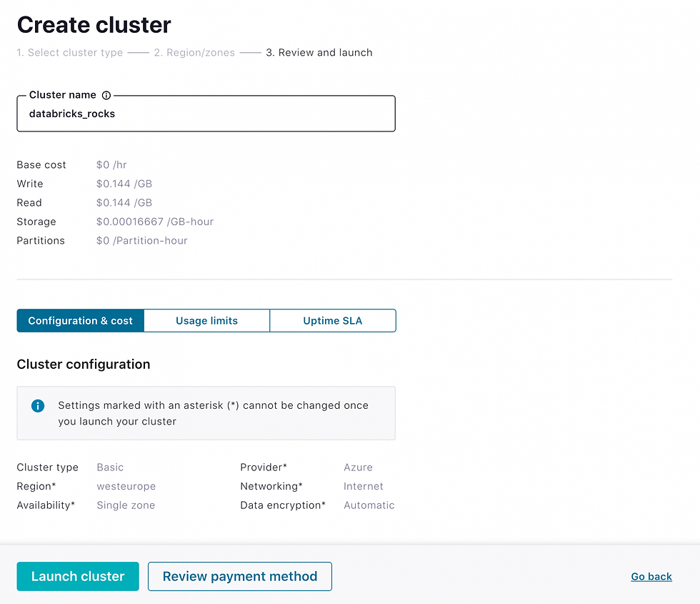The height and width of the screenshot is (604, 700).
Task: Go to step 1 Select cluster type
Action: coord(70,53)
